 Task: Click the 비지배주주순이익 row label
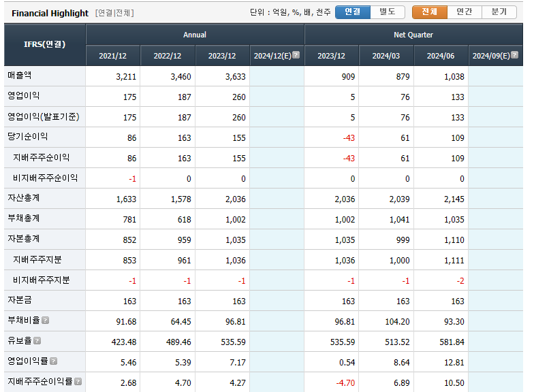click(45, 178)
